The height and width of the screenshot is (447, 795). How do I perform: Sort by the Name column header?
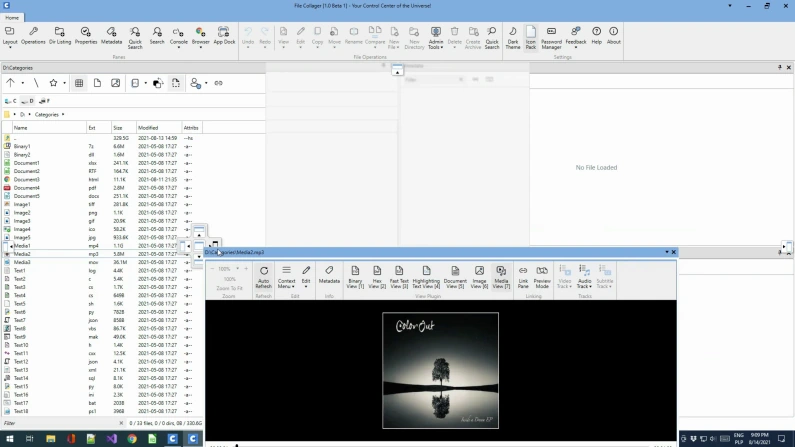pos(49,128)
